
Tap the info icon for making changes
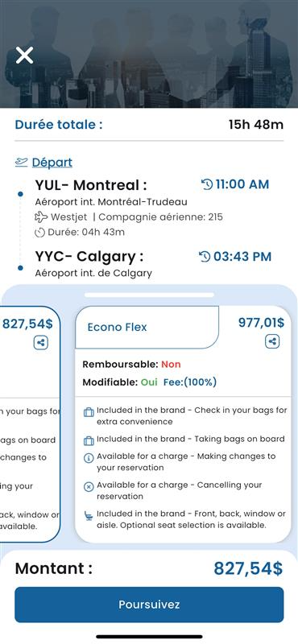pos(89,458)
